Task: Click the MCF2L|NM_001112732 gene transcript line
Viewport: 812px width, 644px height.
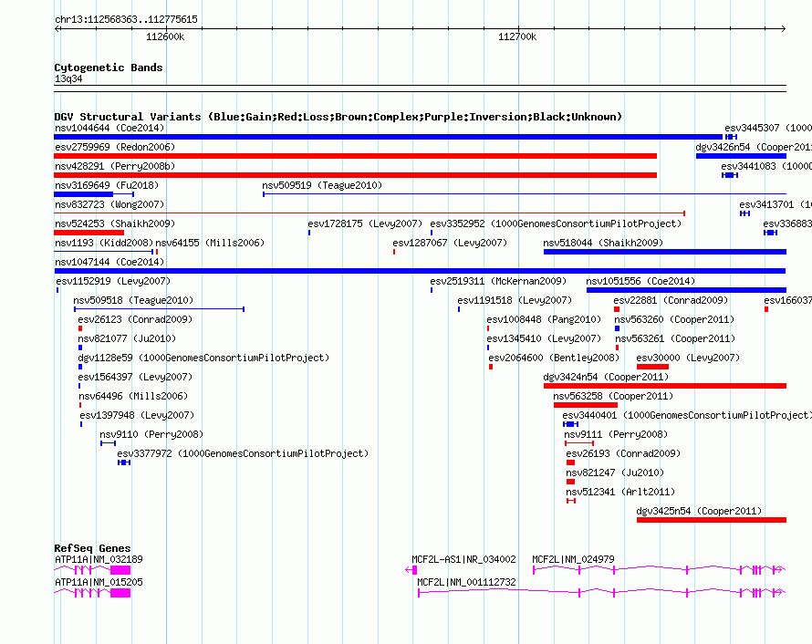Action: pos(602,592)
